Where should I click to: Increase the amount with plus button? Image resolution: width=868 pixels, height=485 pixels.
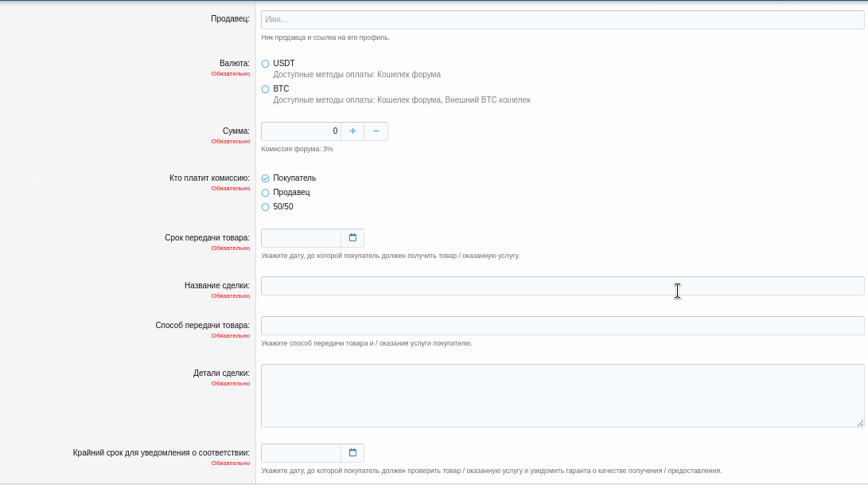click(352, 131)
